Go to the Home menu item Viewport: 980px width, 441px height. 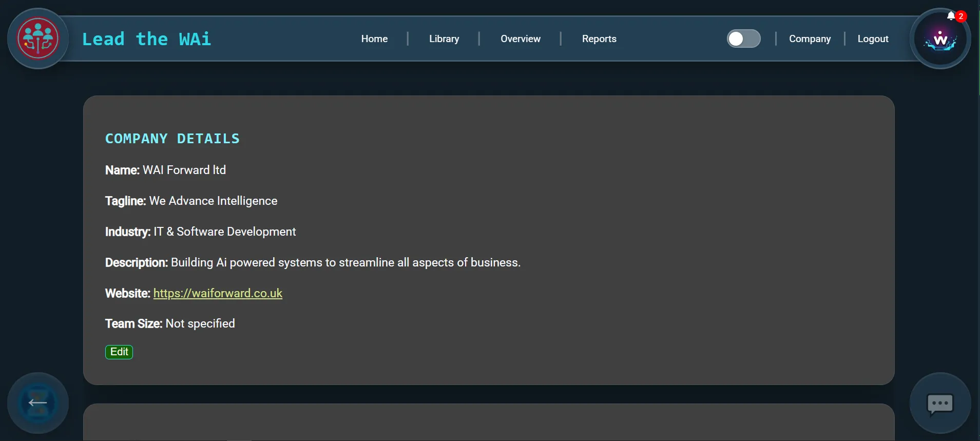(x=374, y=39)
